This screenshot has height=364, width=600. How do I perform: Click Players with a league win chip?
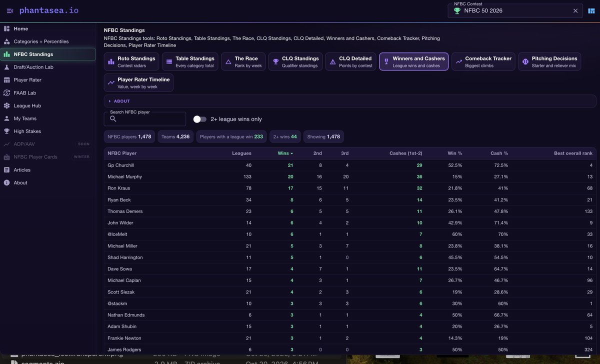(x=231, y=136)
